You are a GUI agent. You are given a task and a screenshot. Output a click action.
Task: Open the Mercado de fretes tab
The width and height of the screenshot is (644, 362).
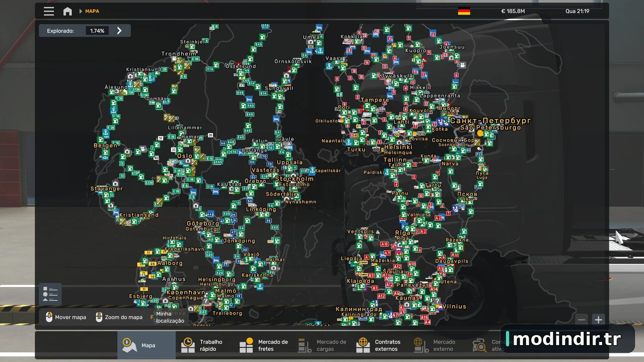(263, 345)
